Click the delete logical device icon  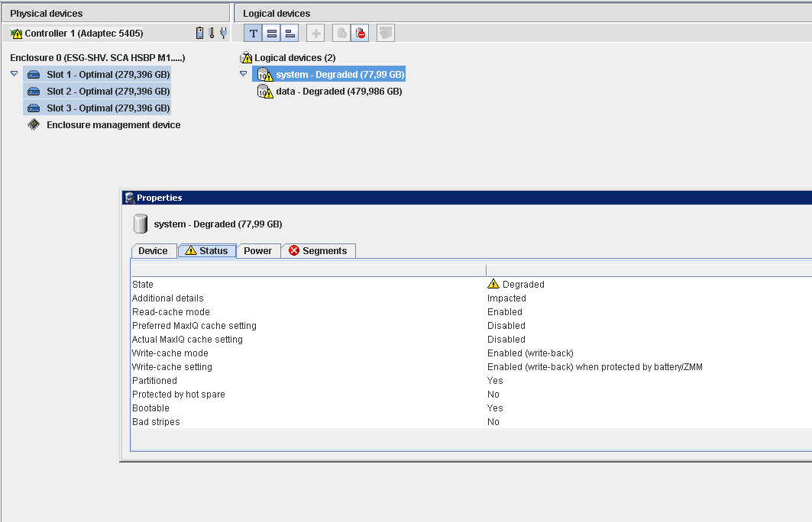tap(360, 34)
